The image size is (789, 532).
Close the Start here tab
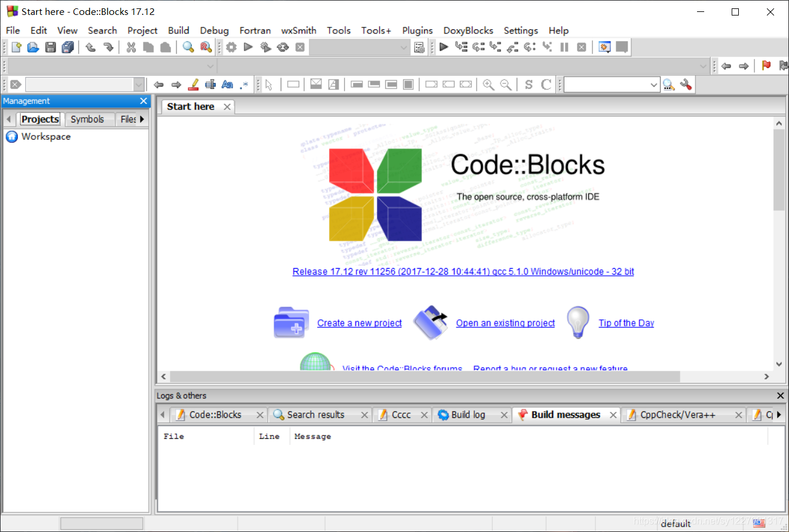click(x=227, y=106)
